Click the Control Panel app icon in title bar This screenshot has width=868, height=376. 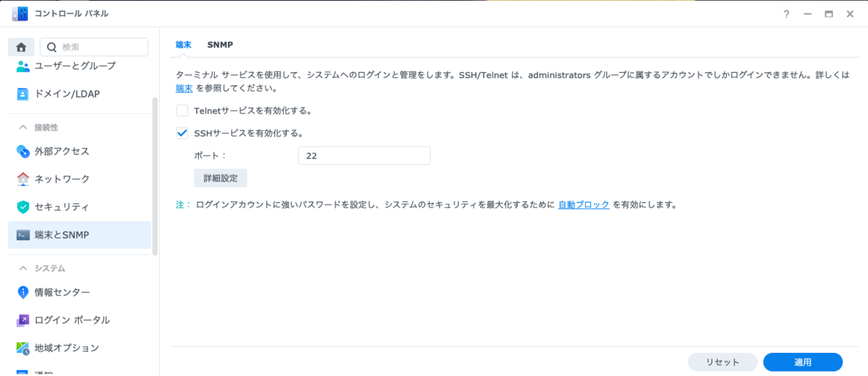tap(20, 14)
